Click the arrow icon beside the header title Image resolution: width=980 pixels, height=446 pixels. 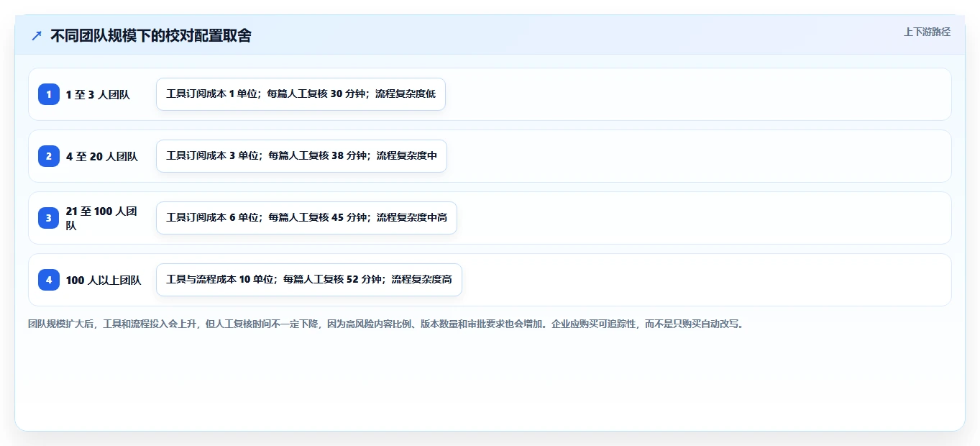tap(37, 35)
